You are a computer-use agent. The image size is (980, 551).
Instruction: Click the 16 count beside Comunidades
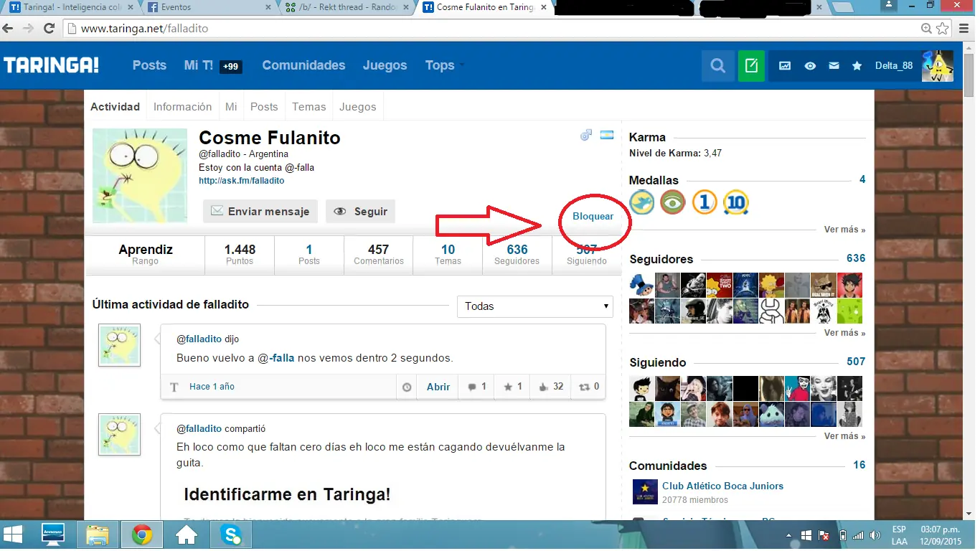(x=859, y=465)
